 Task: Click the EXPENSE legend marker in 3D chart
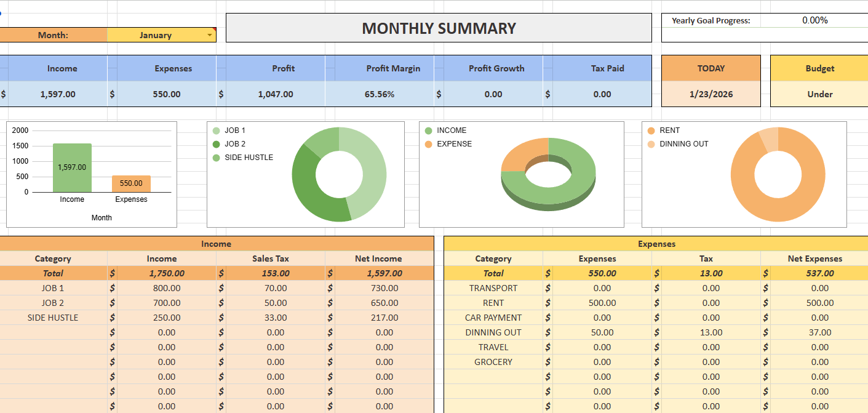pos(428,144)
